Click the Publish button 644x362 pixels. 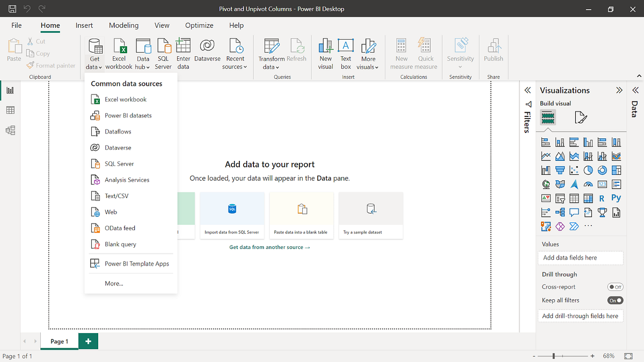493,52
